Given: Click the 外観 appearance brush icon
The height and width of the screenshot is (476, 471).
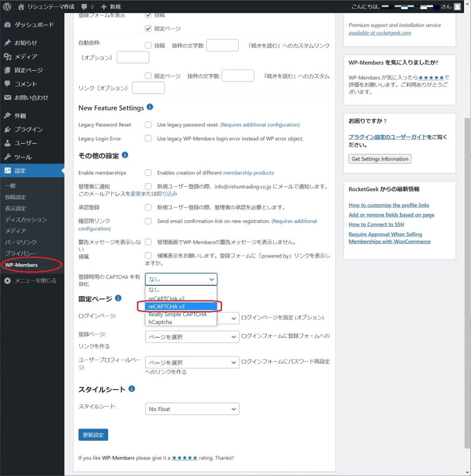Looking at the screenshot, I should coord(7,116).
